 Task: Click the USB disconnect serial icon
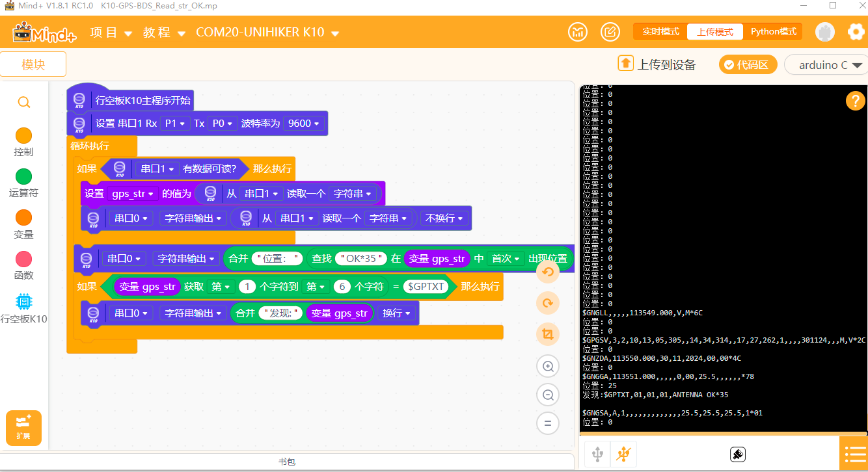(624, 454)
